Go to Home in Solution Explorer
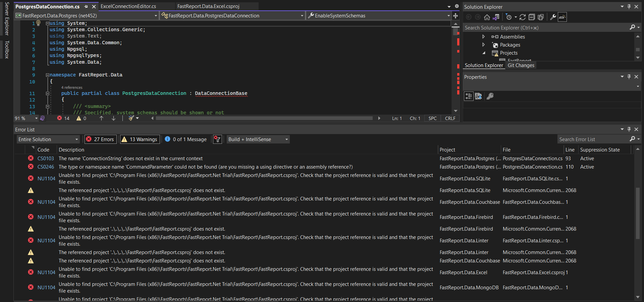The width and height of the screenshot is (644, 302). pos(487,17)
